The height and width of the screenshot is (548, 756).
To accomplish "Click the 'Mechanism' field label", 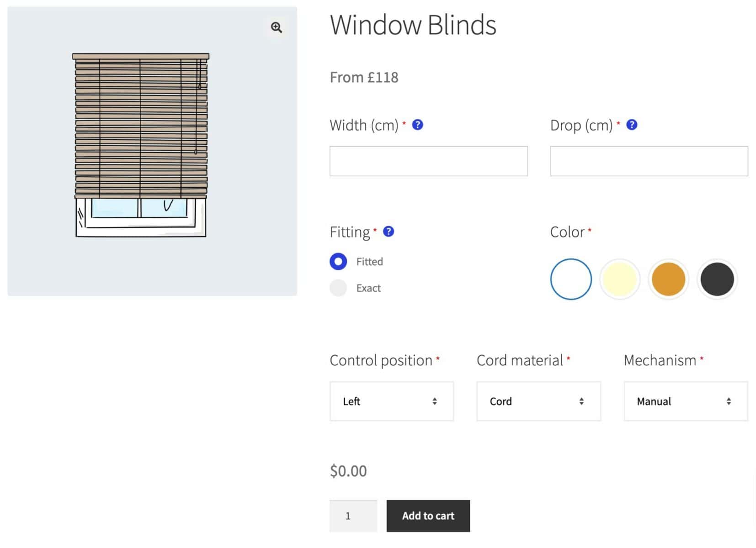I will coord(660,360).
